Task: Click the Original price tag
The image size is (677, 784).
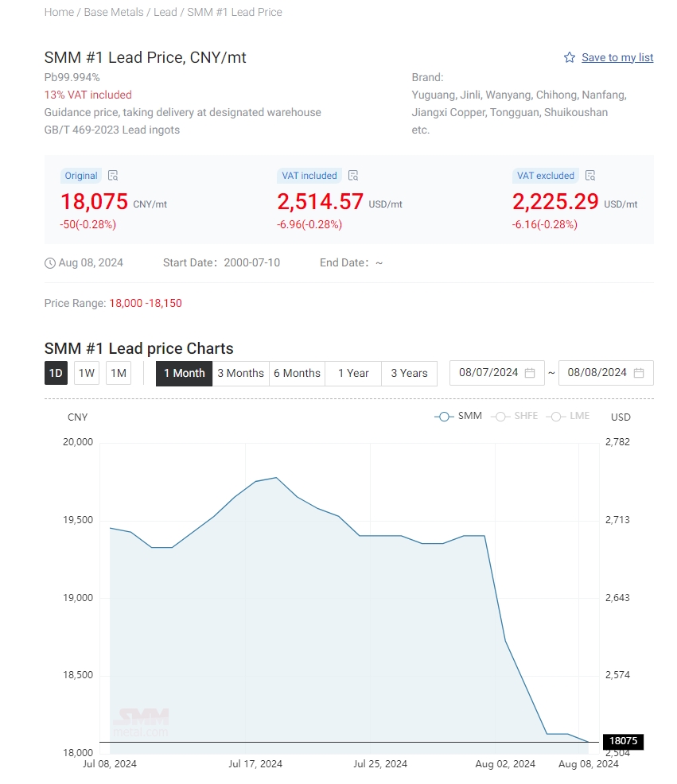Action: pos(81,176)
